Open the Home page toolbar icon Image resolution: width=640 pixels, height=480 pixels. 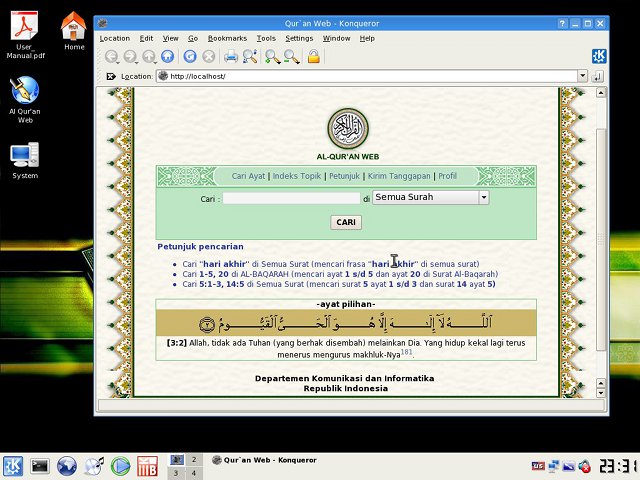[x=167, y=56]
